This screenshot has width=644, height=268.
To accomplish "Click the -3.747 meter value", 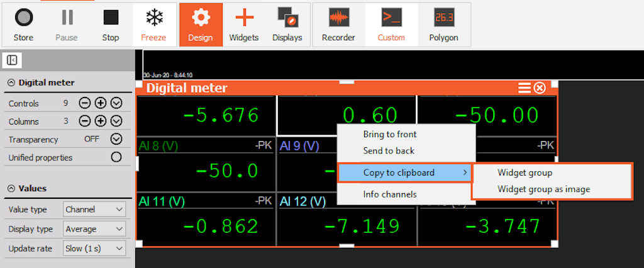I will pos(502,226).
